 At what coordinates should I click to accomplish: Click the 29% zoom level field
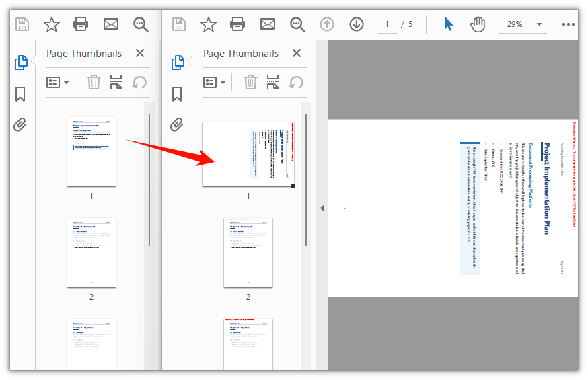click(x=515, y=24)
